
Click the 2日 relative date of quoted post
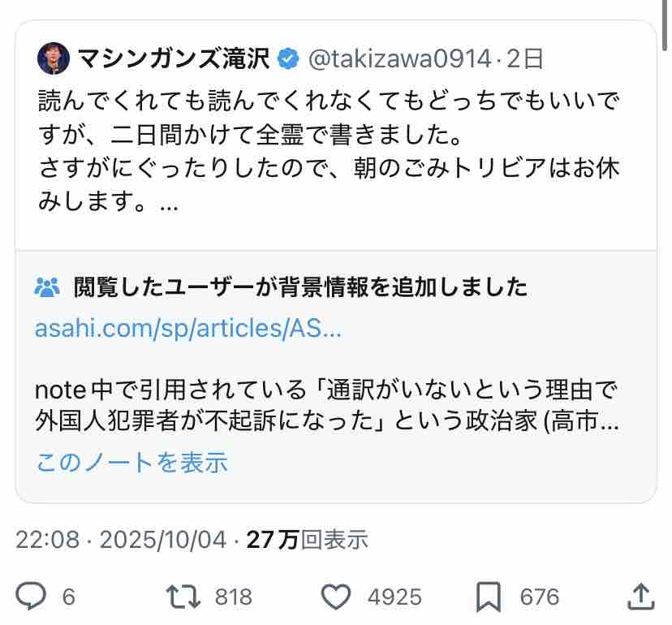tap(524, 58)
